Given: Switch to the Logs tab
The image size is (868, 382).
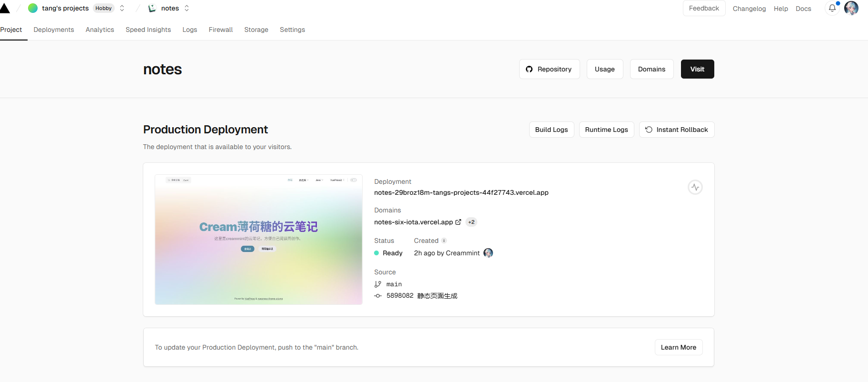Looking at the screenshot, I should click(x=189, y=30).
